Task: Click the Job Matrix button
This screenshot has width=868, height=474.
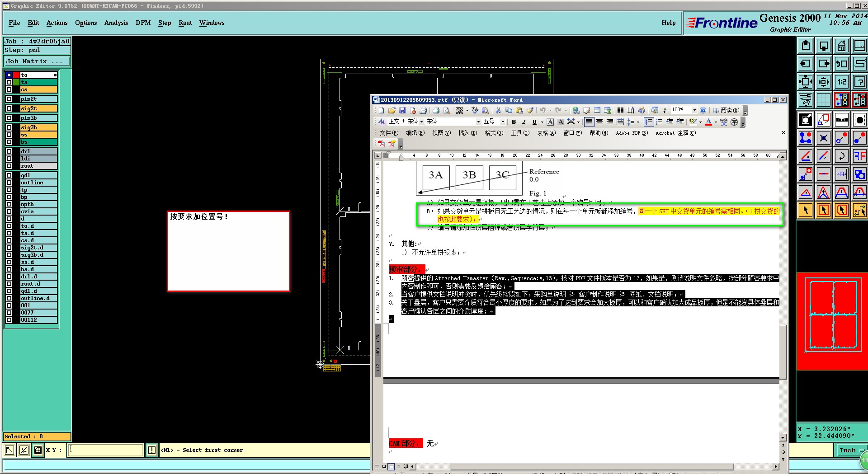Action: [x=37, y=61]
